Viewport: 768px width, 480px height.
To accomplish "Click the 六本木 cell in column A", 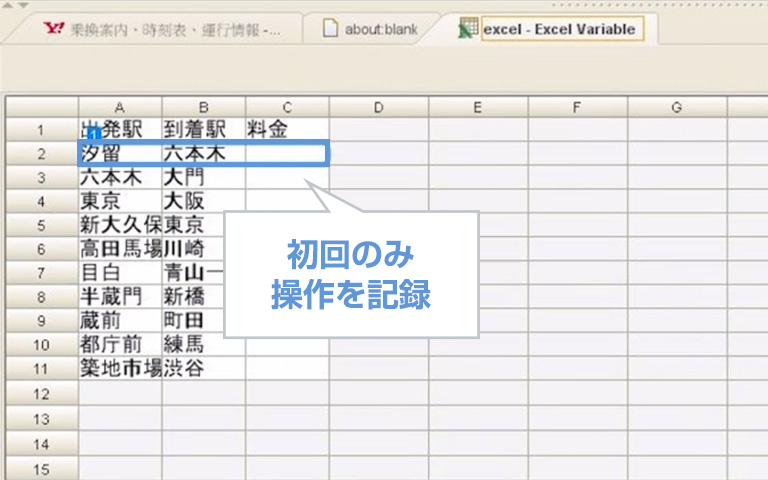I will coord(120,178).
